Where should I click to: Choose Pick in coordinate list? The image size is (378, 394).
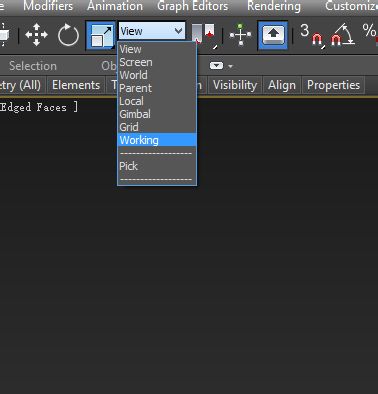click(x=157, y=166)
